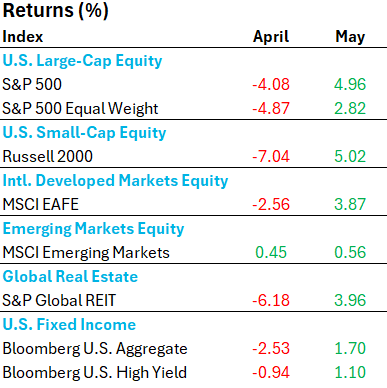
Task: Select the U.S. Large-Cap Equity heading
Action: [x=82, y=61]
